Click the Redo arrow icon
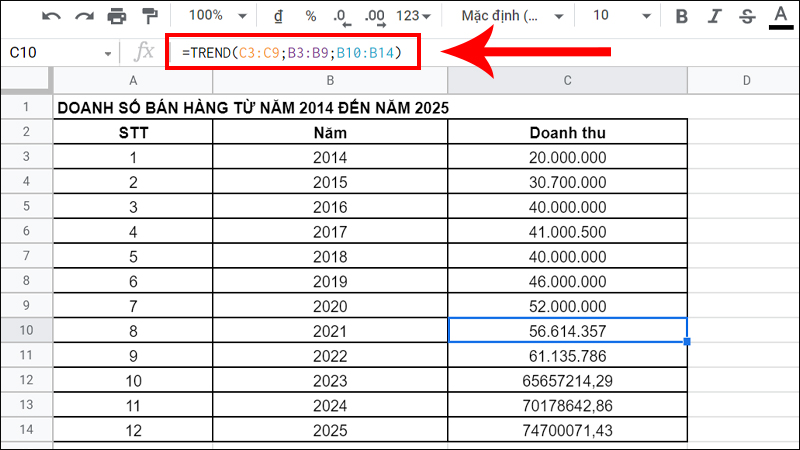The image size is (800, 450). coord(84,16)
